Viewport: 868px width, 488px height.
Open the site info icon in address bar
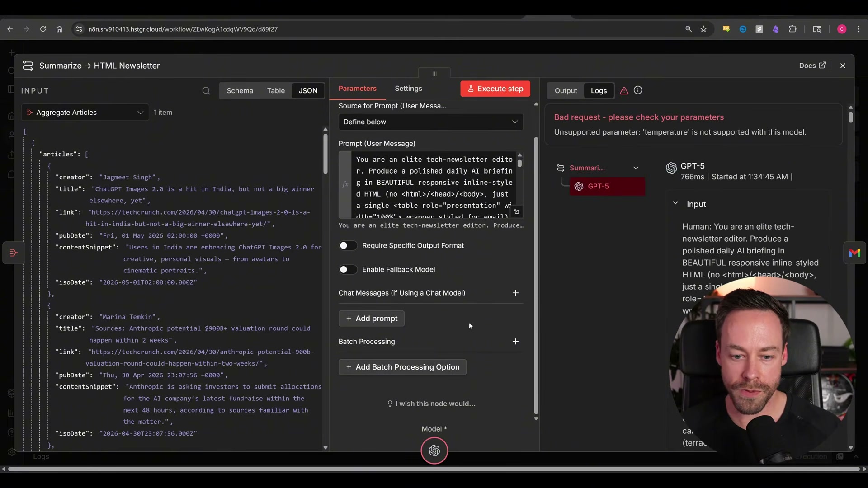click(x=79, y=29)
